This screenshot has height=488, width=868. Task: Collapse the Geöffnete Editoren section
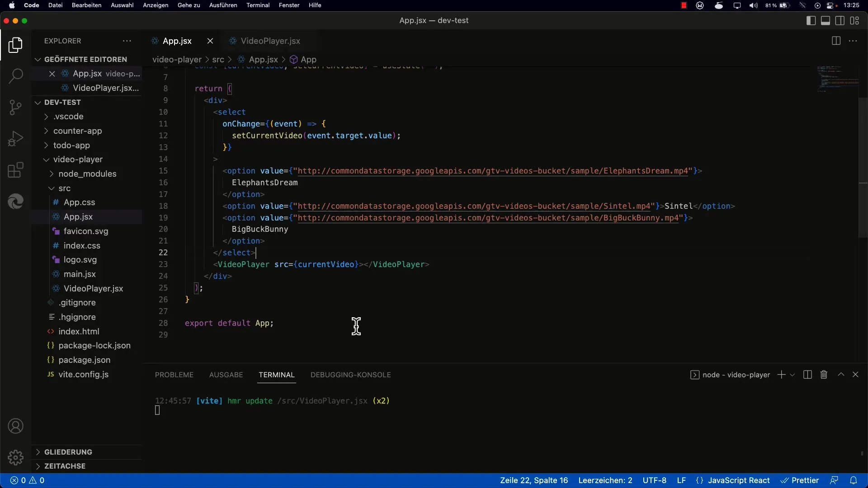click(x=86, y=59)
